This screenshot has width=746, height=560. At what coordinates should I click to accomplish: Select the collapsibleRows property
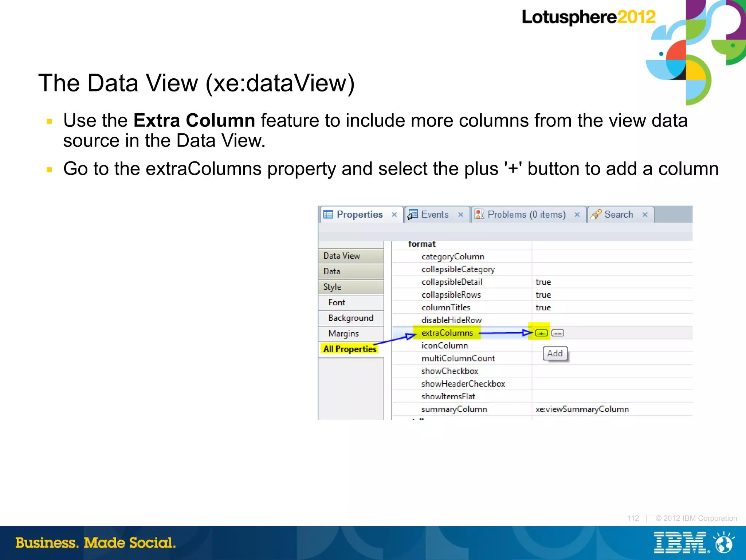451,295
